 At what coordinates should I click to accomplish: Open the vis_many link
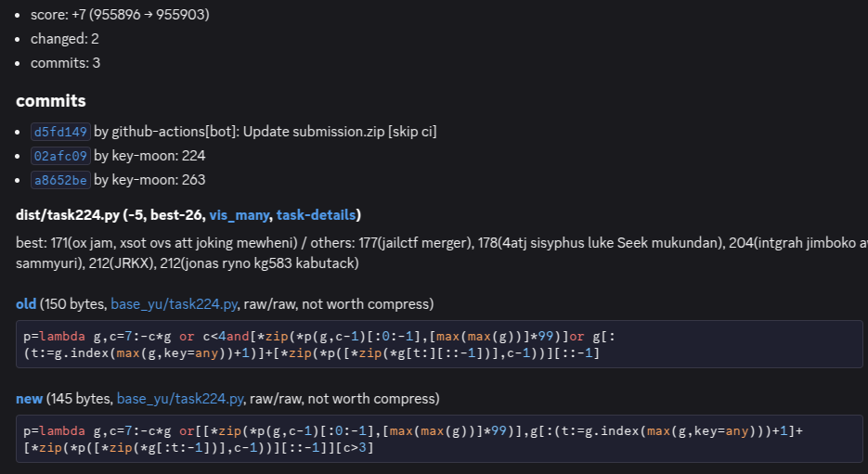pos(239,215)
